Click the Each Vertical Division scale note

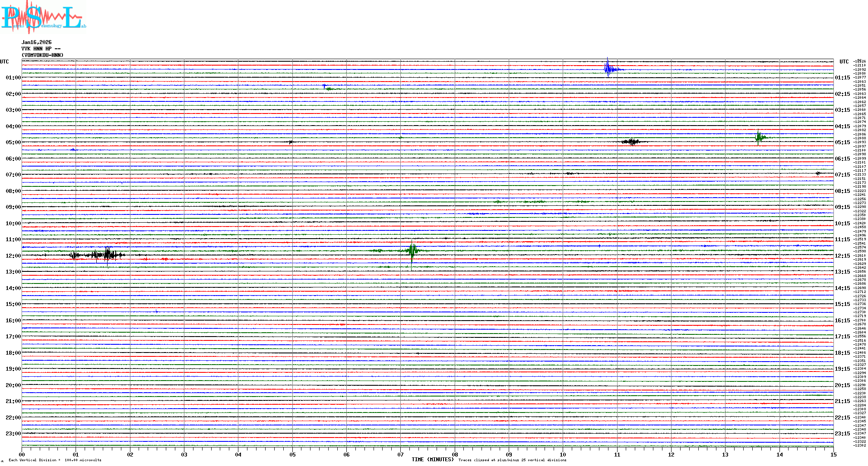(x=55, y=460)
